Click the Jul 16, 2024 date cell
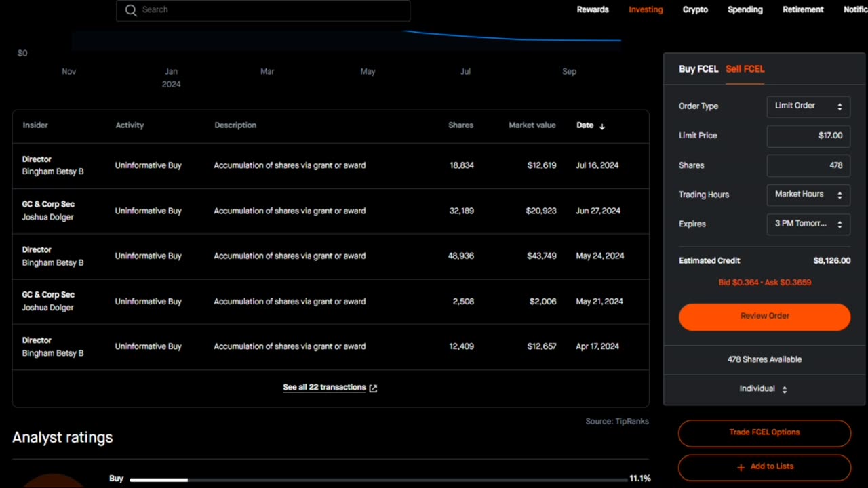This screenshot has width=868, height=488. click(597, 165)
